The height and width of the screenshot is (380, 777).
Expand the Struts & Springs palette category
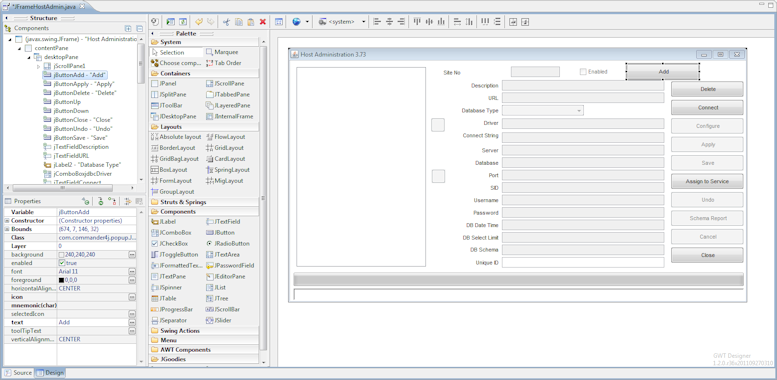pos(204,202)
